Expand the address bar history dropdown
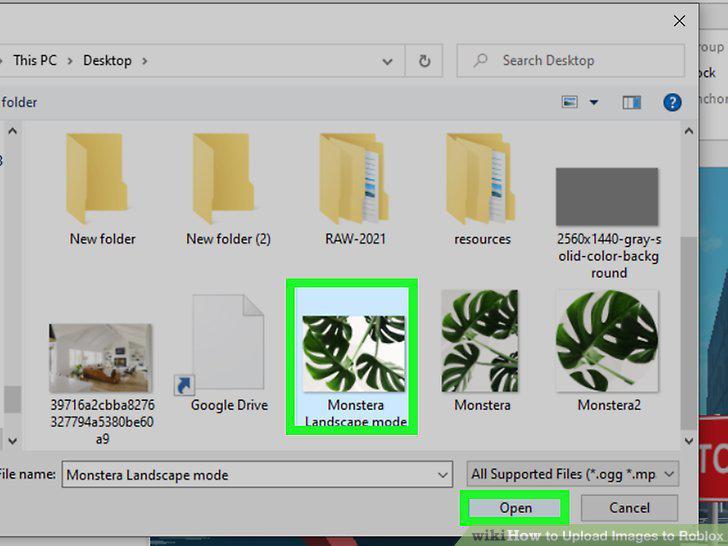 click(387, 61)
